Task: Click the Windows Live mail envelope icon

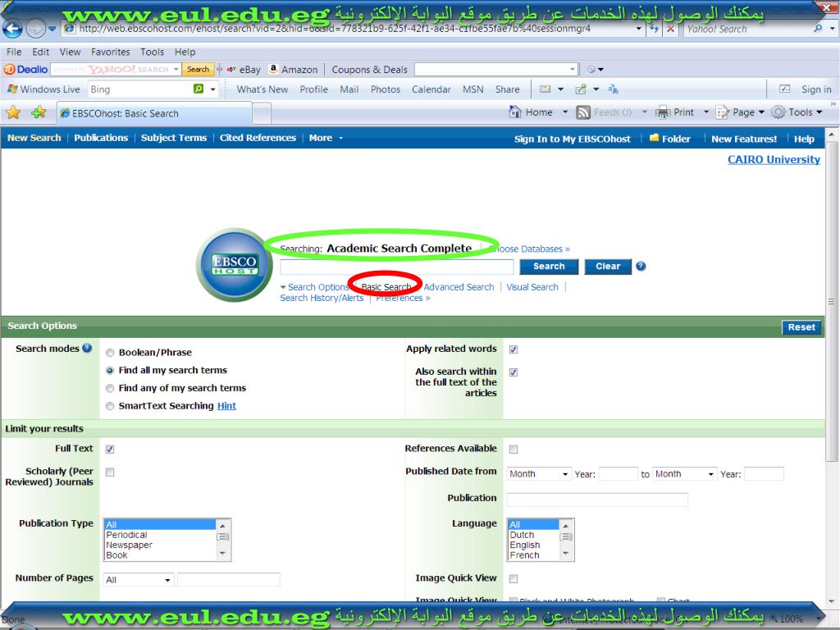Action: point(545,89)
